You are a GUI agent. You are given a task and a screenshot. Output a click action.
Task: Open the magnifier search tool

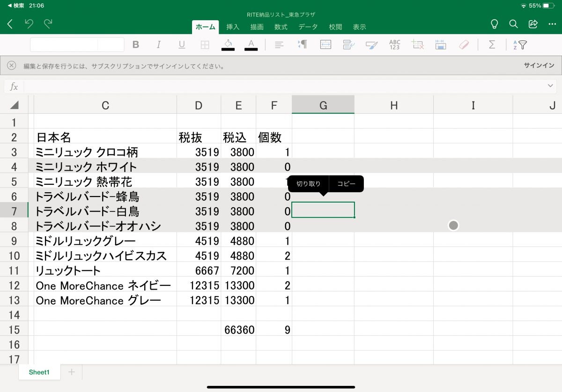coord(513,24)
